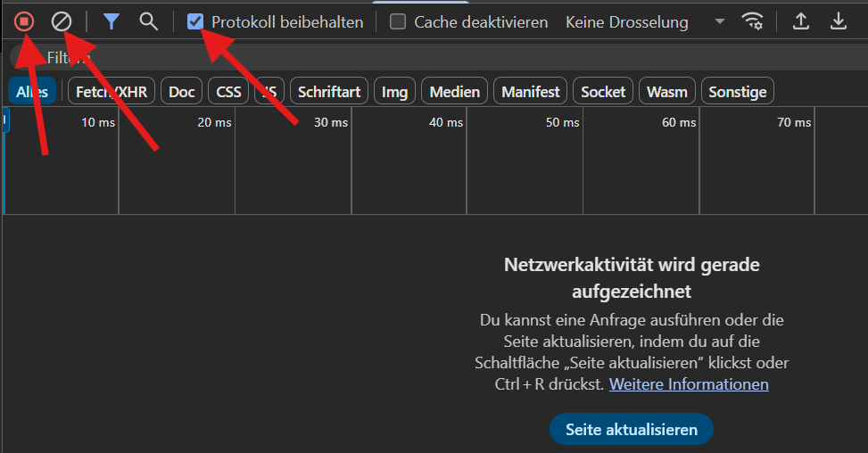Stop recording network activity

click(x=24, y=21)
